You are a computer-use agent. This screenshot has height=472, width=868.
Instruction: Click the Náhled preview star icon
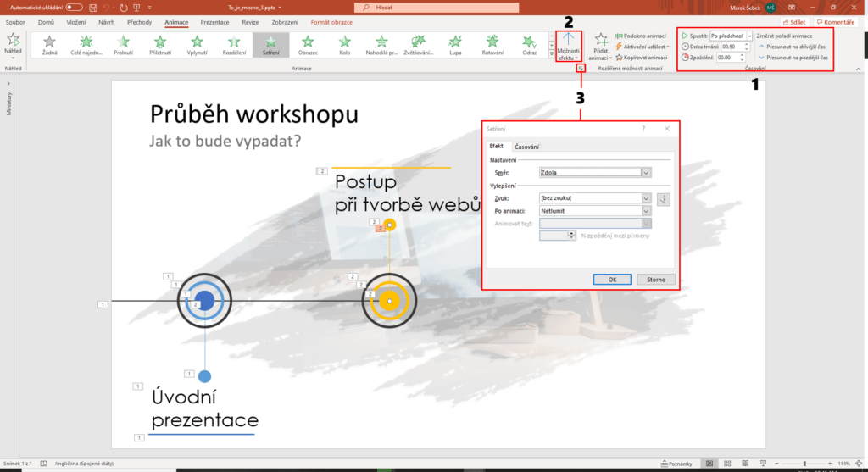13,41
